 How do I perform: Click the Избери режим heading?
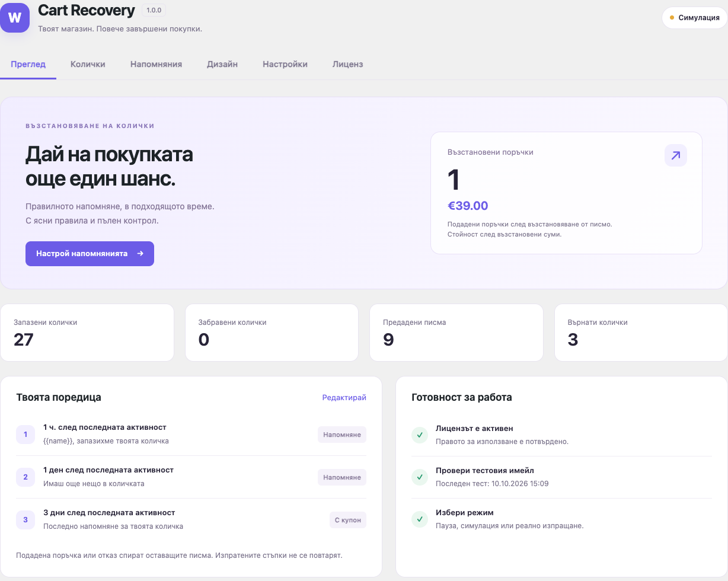click(x=465, y=512)
